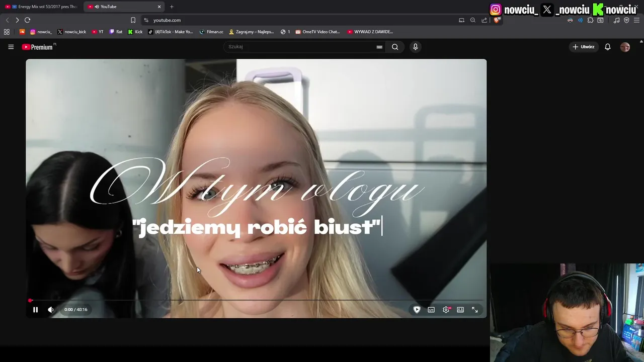This screenshot has width=644, height=362.
Task: Bookmark this page icon in address bar
Action: 133,20
